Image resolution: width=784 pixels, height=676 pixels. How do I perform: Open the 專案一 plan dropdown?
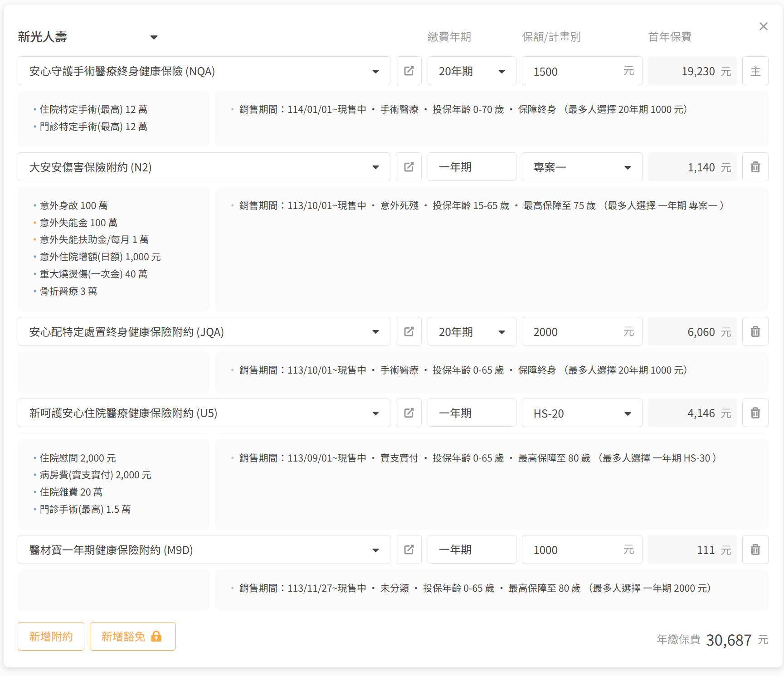coord(582,167)
